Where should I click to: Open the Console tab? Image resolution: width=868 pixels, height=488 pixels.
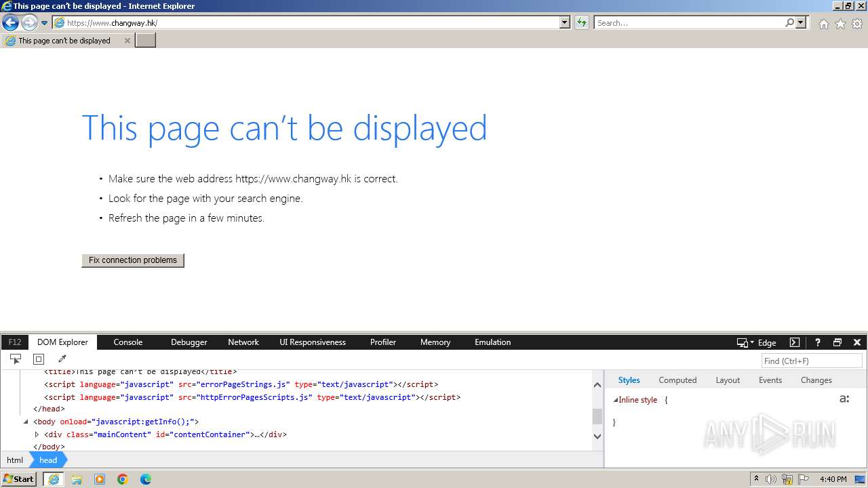pyautogui.click(x=128, y=342)
